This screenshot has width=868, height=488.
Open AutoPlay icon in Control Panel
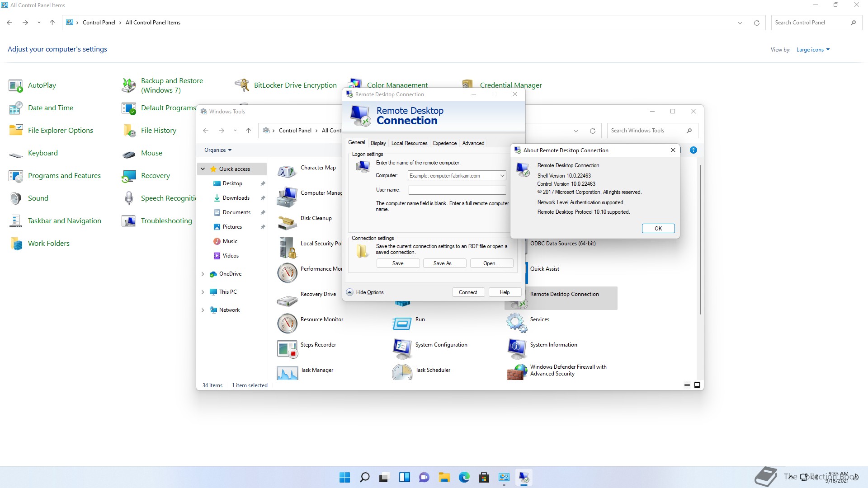pos(16,85)
